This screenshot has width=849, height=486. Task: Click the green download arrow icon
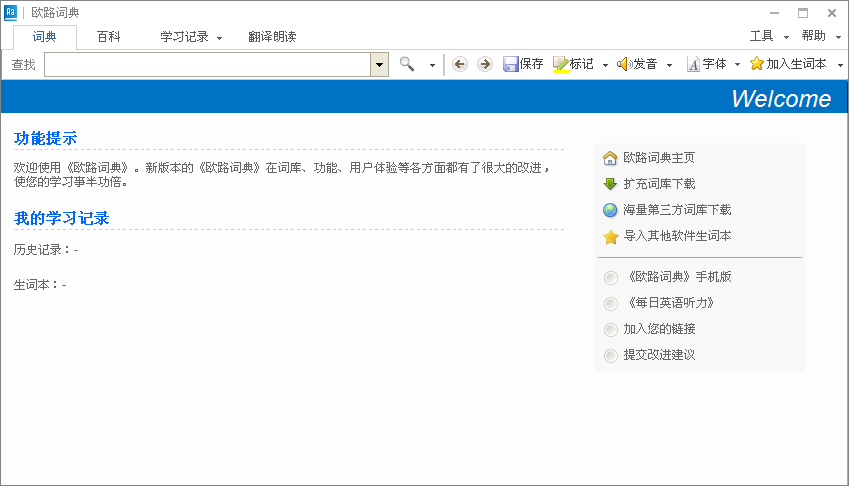pos(610,184)
